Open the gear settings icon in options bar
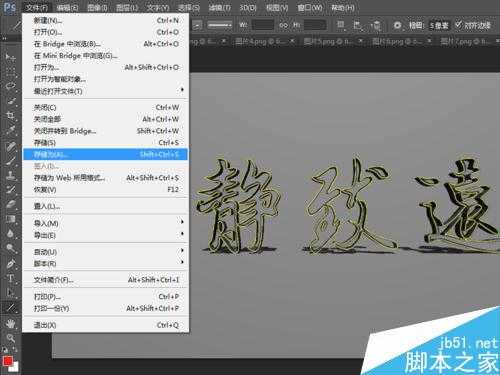The width and height of the screenshot is (500, 375). 397,25
